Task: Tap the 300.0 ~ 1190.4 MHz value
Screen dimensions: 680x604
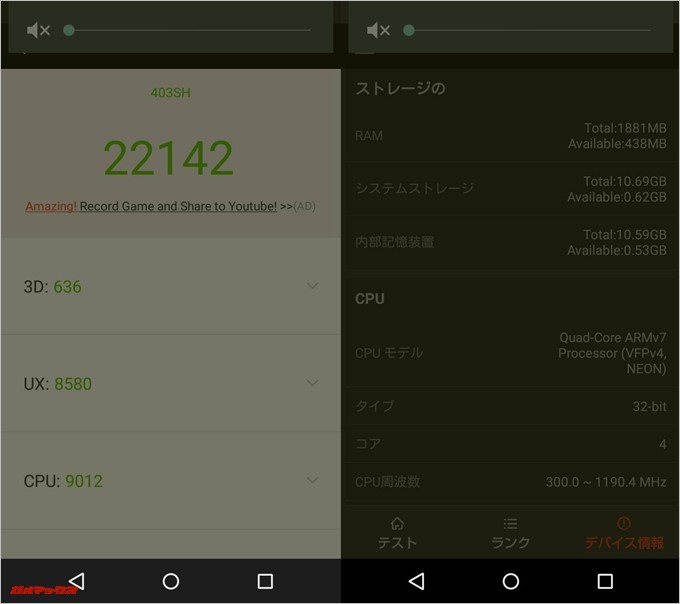Action: pyautogui.click(x=606, y=482)
